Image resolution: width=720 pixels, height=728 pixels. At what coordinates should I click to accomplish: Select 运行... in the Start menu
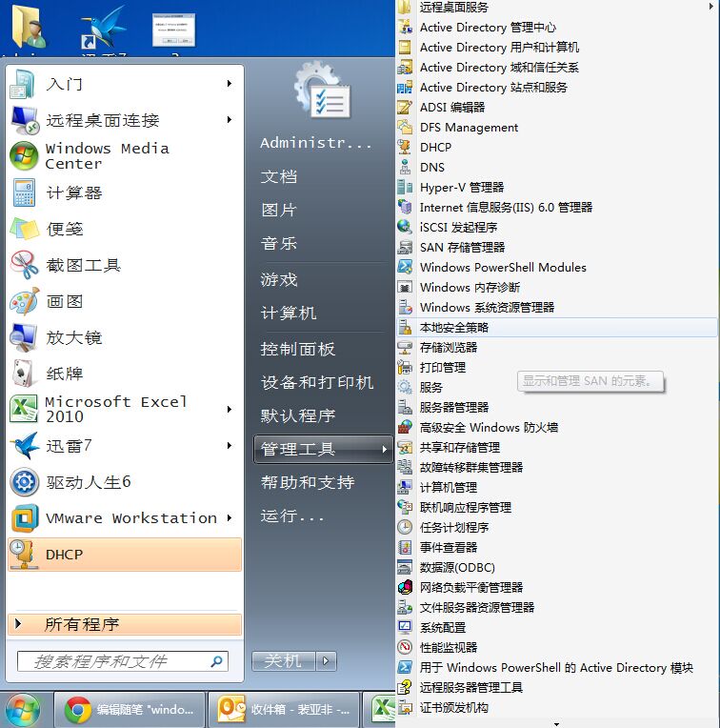(x=291, y=516)
